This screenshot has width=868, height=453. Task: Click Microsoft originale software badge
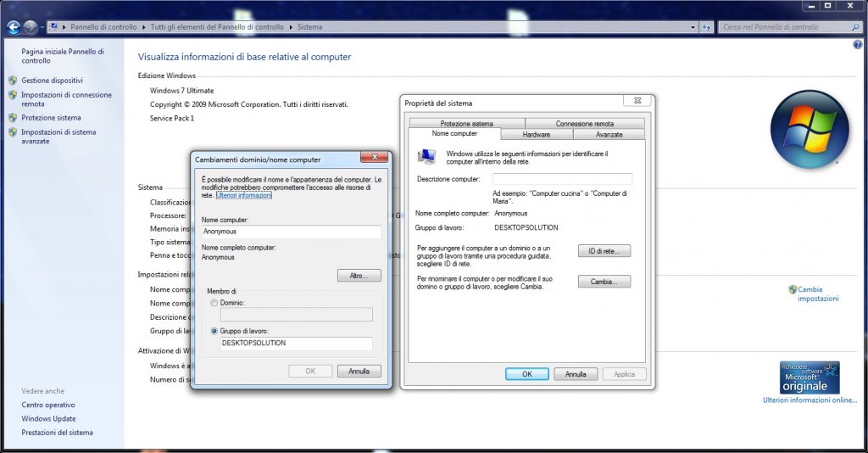[810, 377]
